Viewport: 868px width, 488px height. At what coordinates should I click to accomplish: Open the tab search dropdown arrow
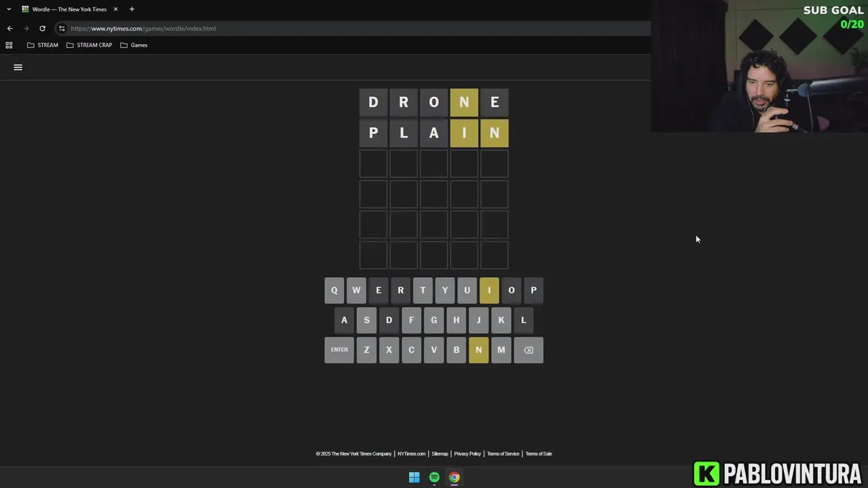pos(9,9)
